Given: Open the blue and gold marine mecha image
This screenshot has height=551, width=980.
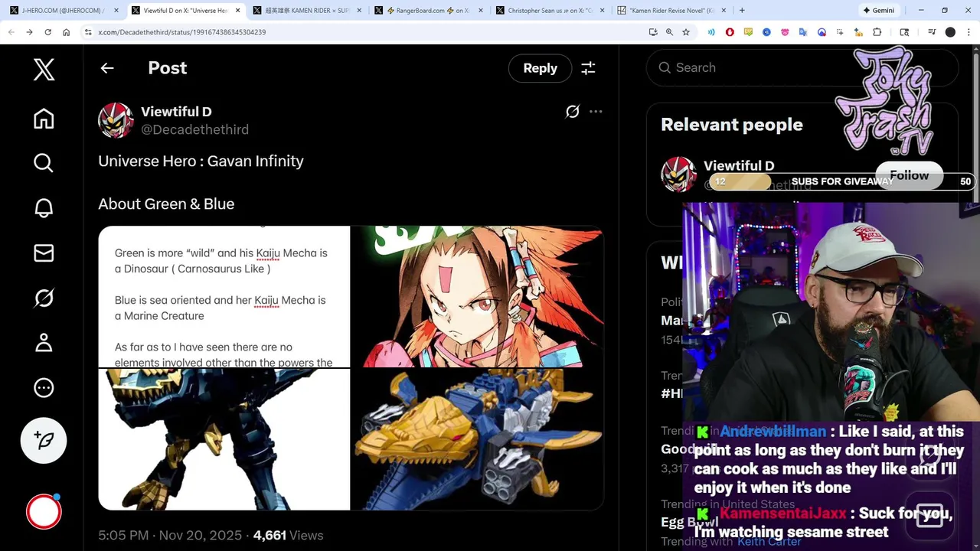Looking at the screenshot, I should [x=478, y=439].
